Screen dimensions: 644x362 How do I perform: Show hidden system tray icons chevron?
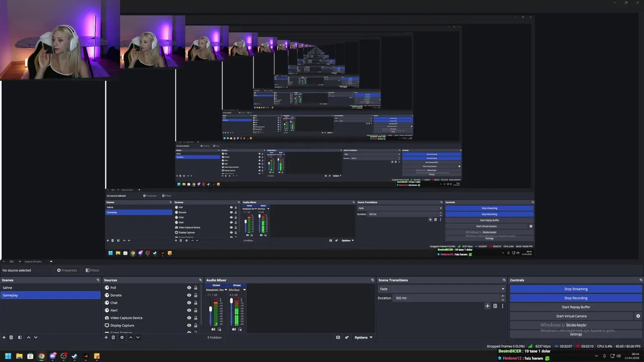[596, 356]
